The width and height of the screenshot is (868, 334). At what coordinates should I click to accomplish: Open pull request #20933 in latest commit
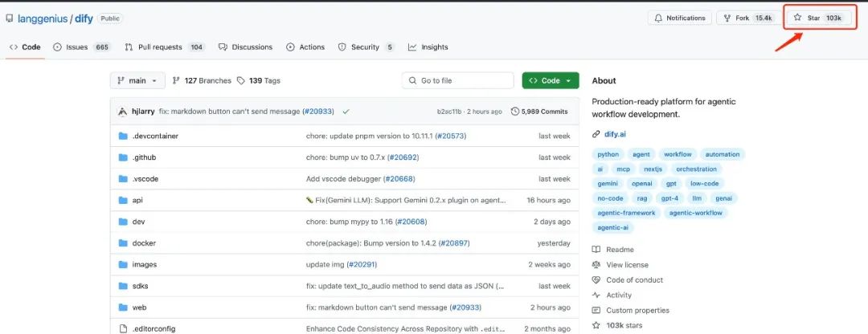(318, 112)
